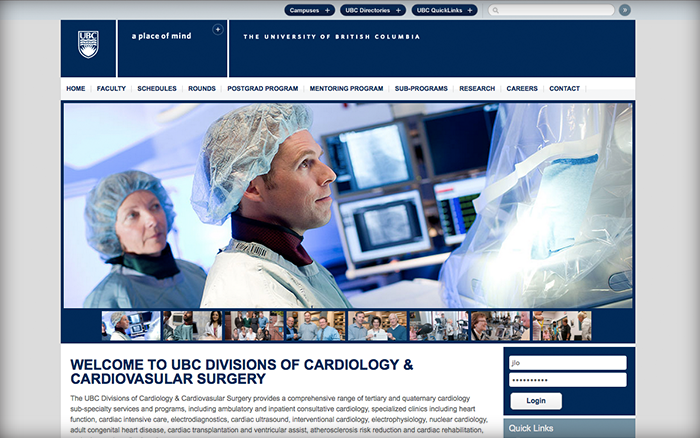This screenshot has height=438, width=700.
Task: Open the SUB-PROGRAMS menu item
Action: (x=421, y=88)
